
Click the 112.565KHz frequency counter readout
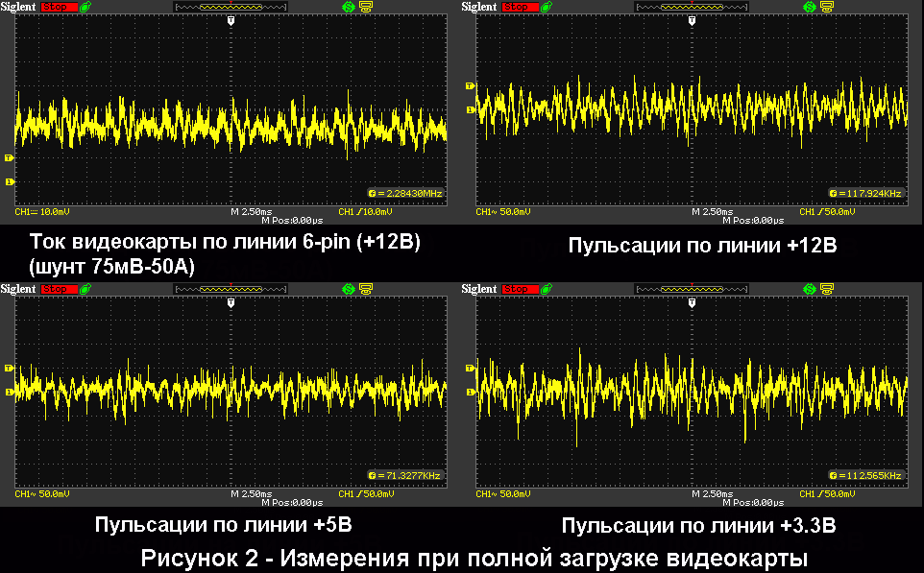(870, 476)
